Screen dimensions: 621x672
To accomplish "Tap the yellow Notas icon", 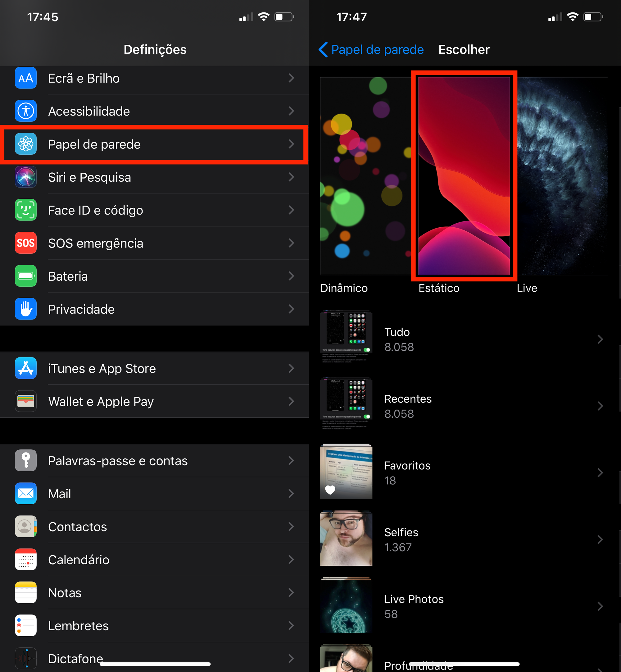I will coord(26,593).
